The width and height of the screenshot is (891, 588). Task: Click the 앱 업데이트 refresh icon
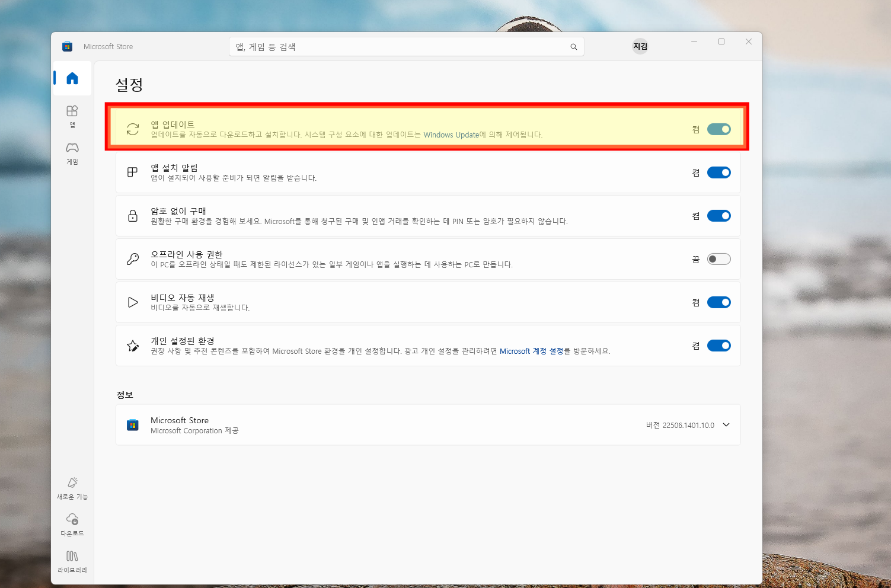pyautogui.click(x=133, y=129)
